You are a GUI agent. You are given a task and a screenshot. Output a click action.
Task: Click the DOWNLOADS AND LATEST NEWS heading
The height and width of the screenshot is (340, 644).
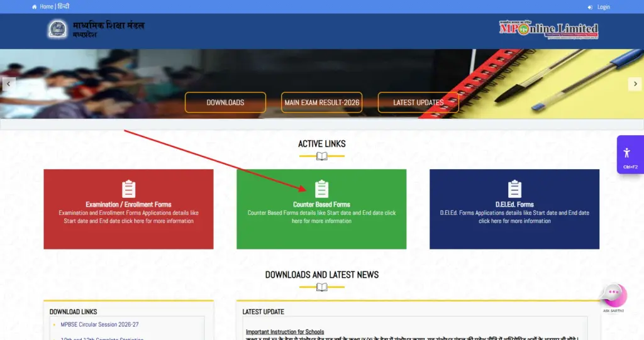click(x=321, y=275)
